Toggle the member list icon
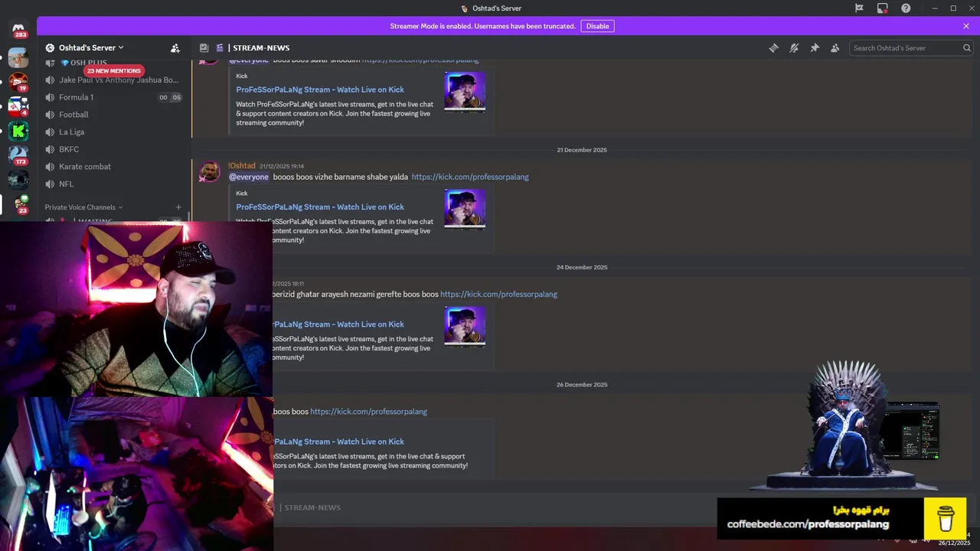The width and height of the screenshot is (980, 551). click(x=835, y=47)
